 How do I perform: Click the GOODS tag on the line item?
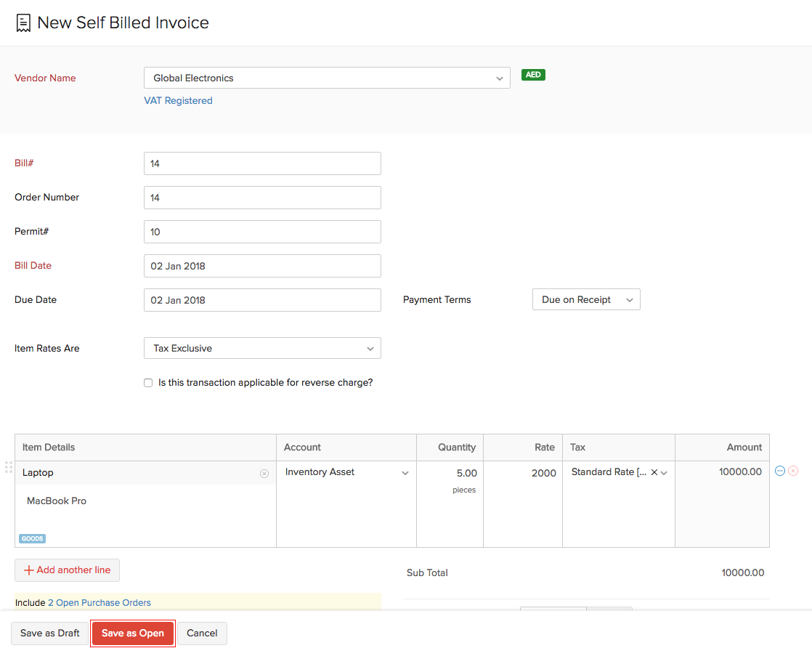pos(32,538)
